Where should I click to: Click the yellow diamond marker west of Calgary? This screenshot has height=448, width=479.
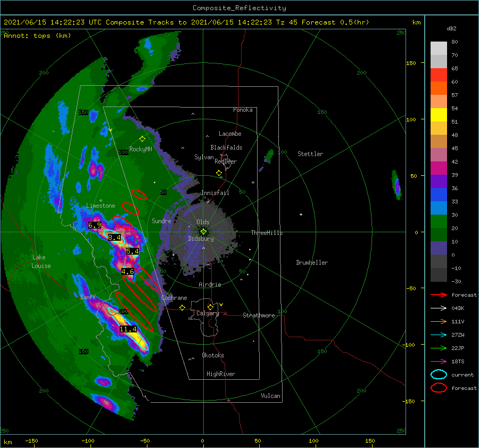click(183, 307)
